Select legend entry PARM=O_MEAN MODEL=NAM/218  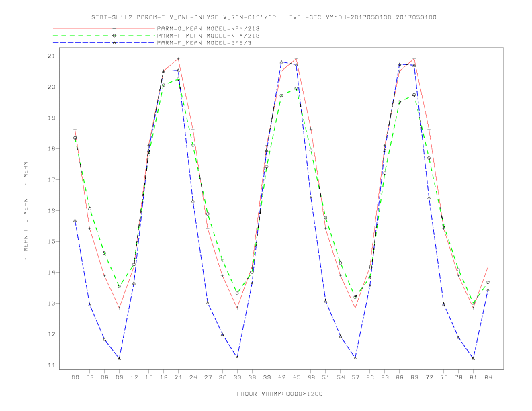208,28
